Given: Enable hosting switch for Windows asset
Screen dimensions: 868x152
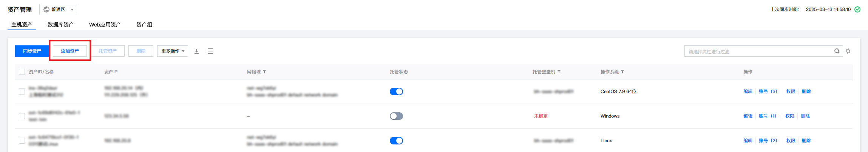Looking at the screenshot, I should tap(396, 116).
